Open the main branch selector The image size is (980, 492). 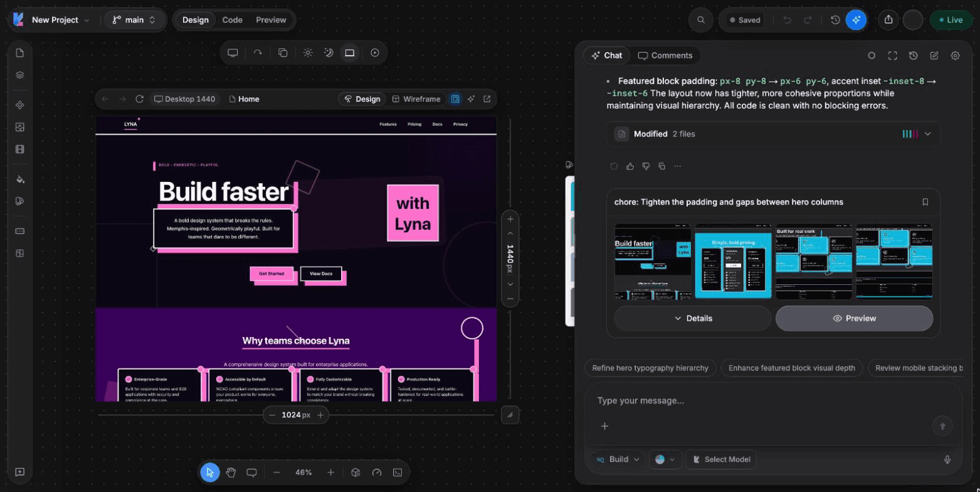click(x=134, y=20)
